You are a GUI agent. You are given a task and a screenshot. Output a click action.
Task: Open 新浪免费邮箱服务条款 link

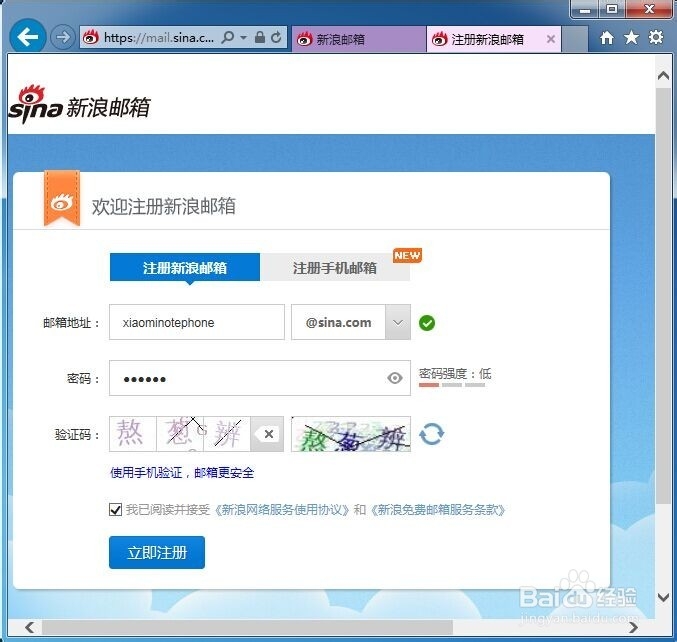(438, 510)
